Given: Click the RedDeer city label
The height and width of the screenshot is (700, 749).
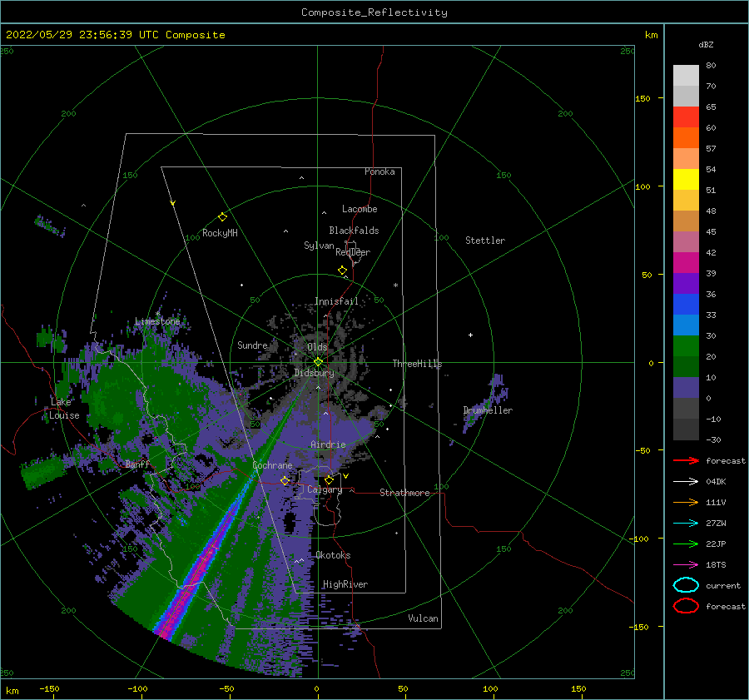Looking at the screenshot, I should [353, 252].
